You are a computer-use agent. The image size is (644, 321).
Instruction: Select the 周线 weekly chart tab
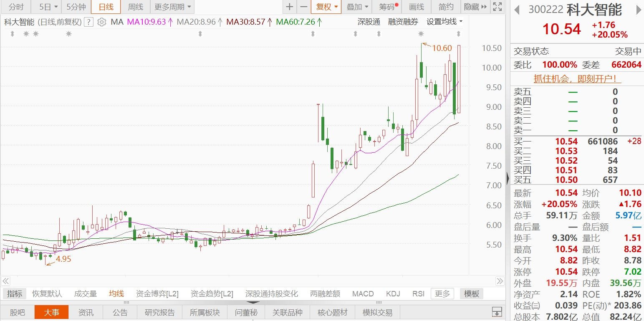coord(136,7)
